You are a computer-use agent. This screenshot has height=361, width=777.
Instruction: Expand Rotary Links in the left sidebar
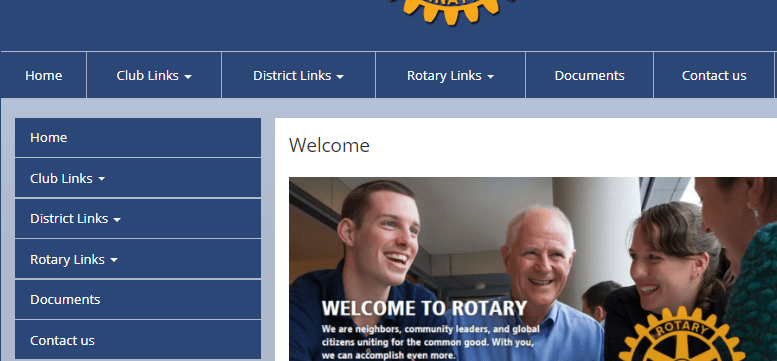click(x=138, y=259)
